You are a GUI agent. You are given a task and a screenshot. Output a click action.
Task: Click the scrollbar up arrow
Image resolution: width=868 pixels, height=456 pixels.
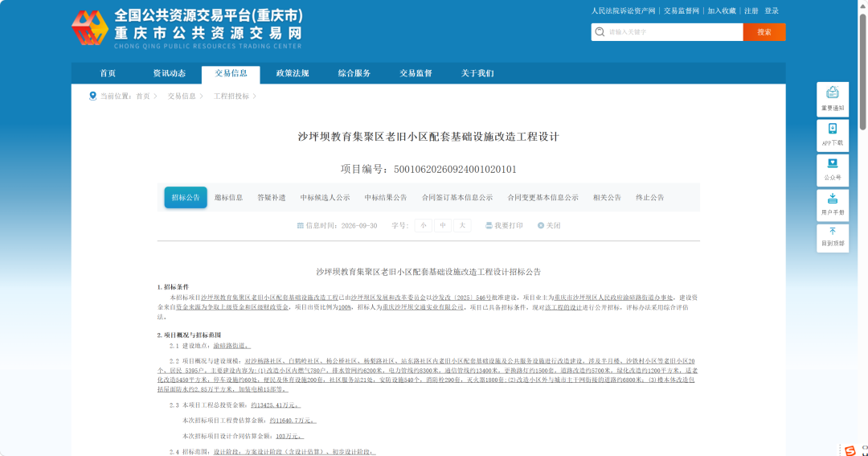coord(862,5)
